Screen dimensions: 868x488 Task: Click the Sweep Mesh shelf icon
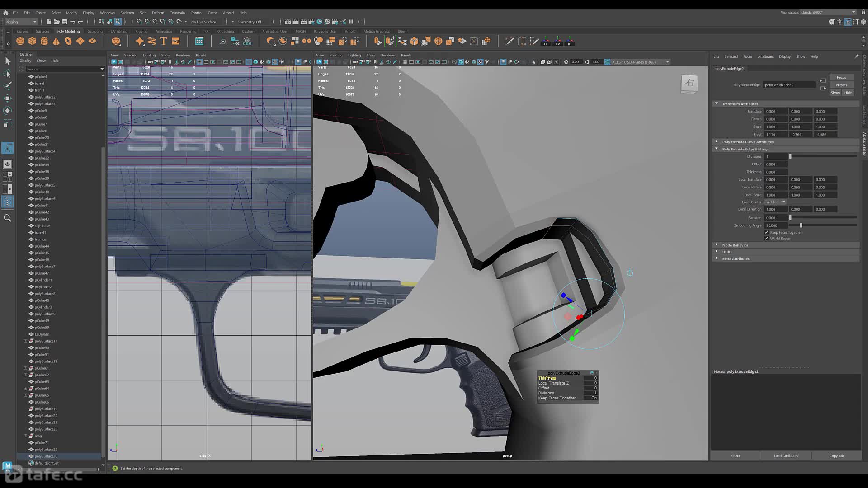(x=151, y=41)
